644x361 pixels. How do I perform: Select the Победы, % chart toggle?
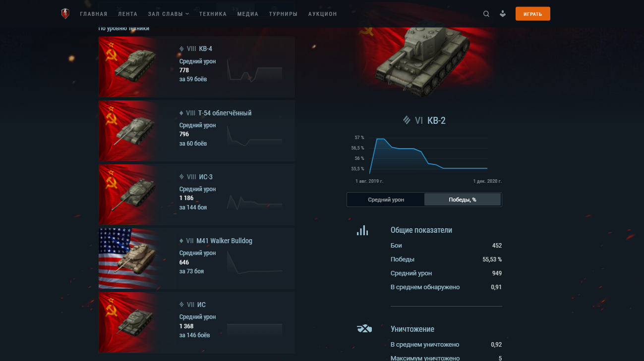click(463, 200)
